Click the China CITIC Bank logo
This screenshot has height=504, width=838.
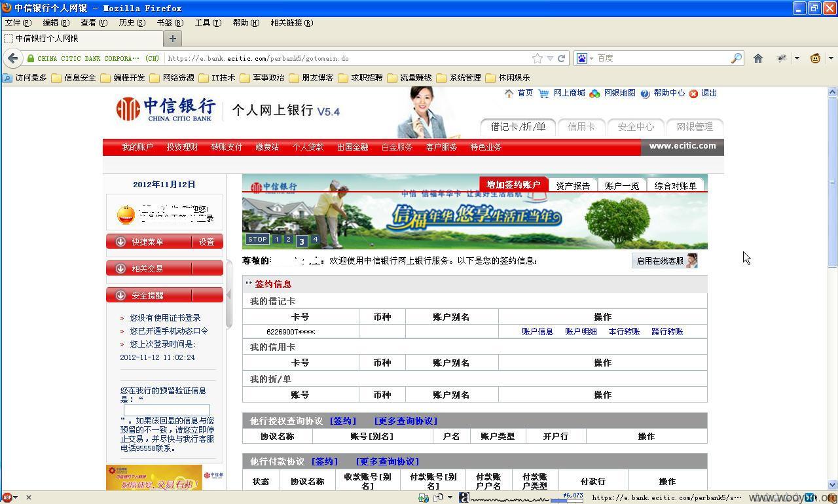[x=165, y=109]
